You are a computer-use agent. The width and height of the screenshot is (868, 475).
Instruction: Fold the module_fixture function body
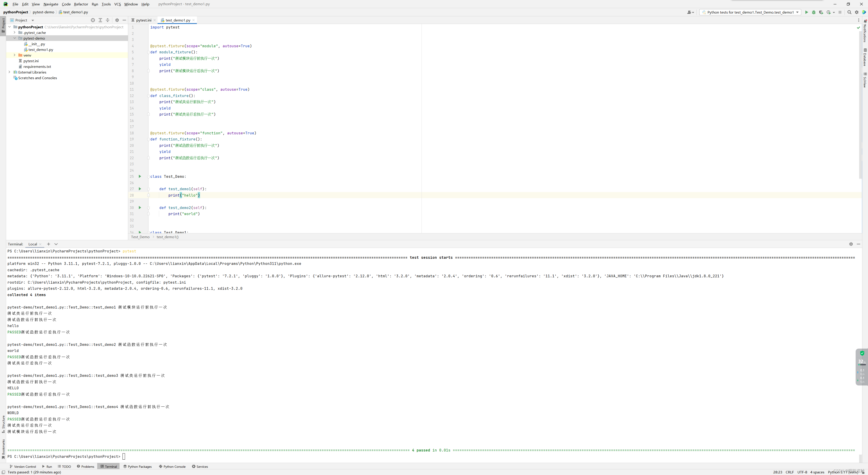(x=148, y=52)
